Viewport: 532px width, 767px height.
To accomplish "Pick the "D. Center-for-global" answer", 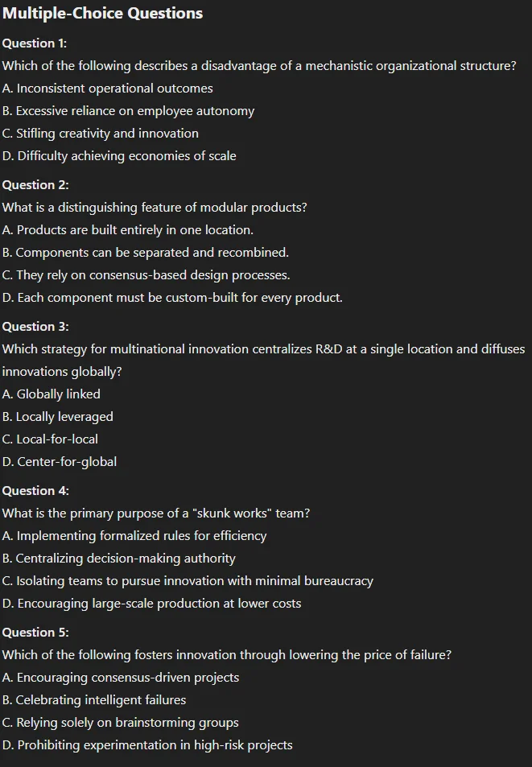I will tap(60, 462).
